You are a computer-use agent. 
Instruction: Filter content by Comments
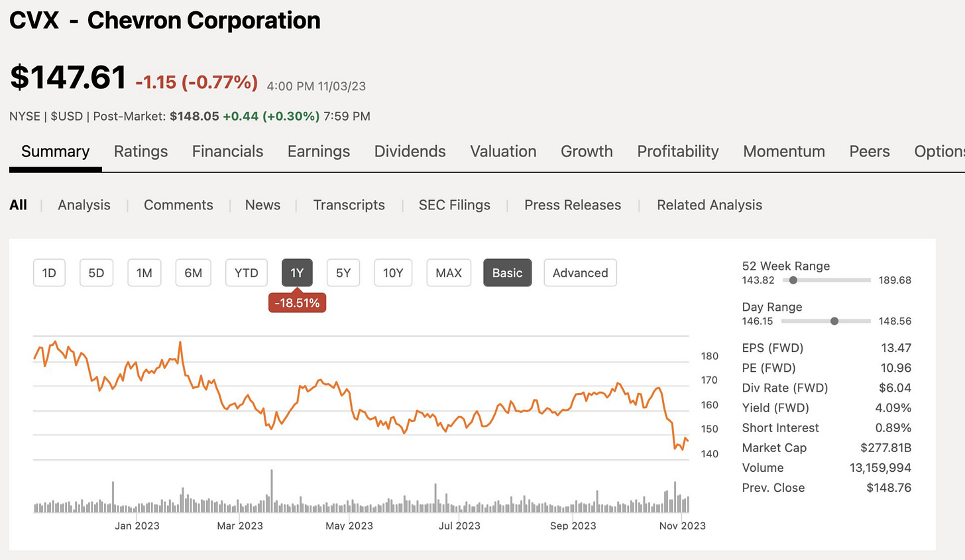[x=178, y=205]
